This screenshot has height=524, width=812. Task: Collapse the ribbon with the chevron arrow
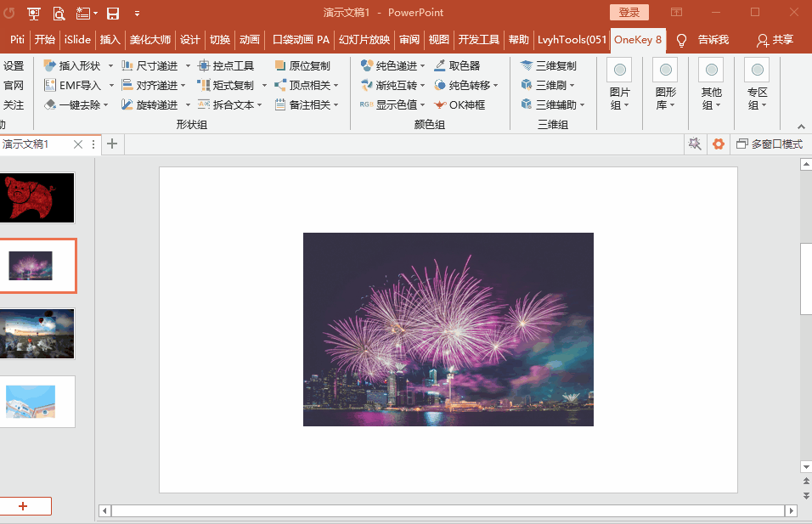800,125
